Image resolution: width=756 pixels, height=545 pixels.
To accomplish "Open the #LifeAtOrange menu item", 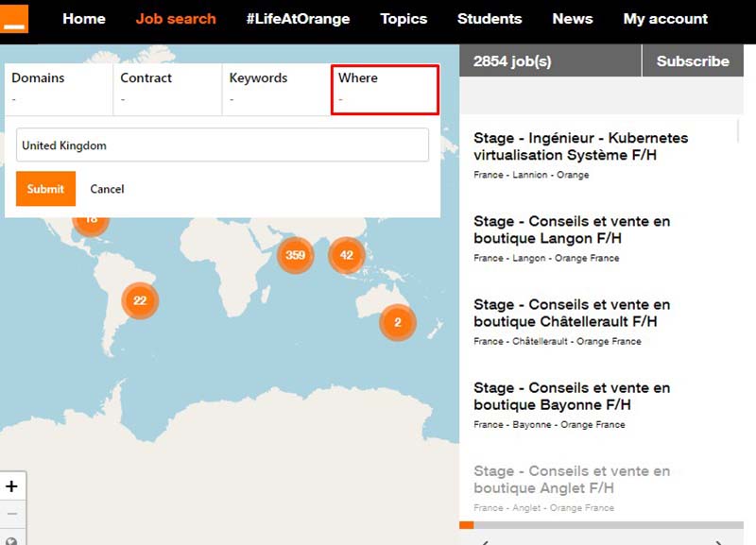I will pos(298,19).
